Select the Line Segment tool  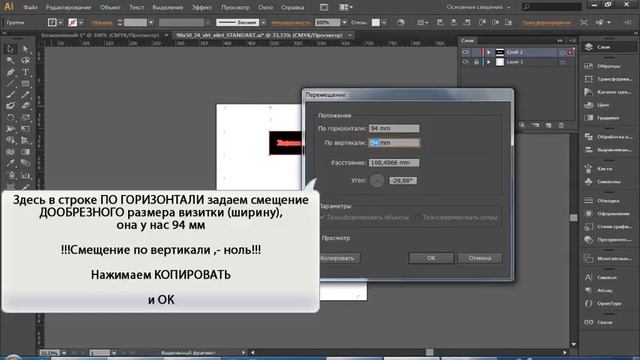10,84
